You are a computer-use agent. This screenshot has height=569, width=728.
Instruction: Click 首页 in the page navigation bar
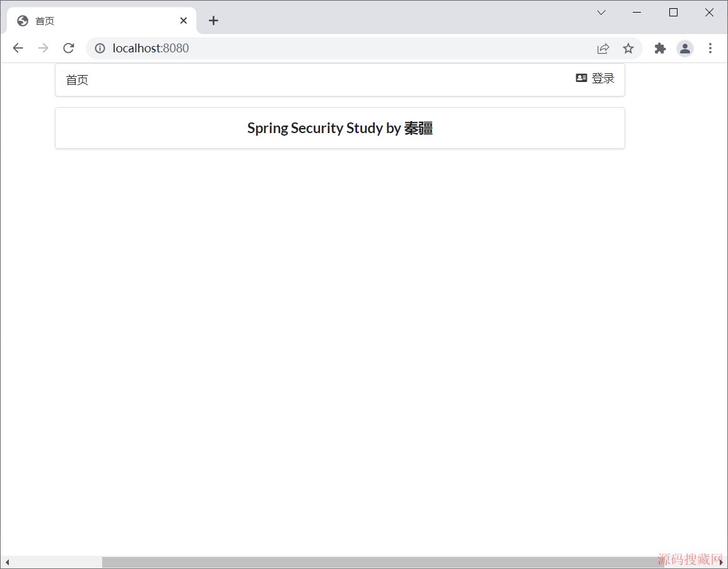(77, 80)
